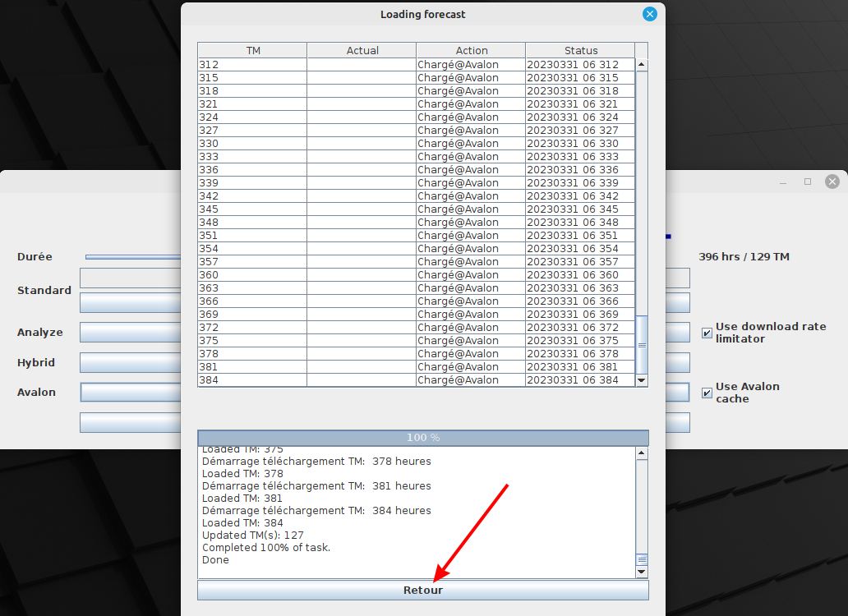The height and width of the screenshot is (616, 848).
Task: Click the bar next to Analyze
Action: (x=130, y=332)
